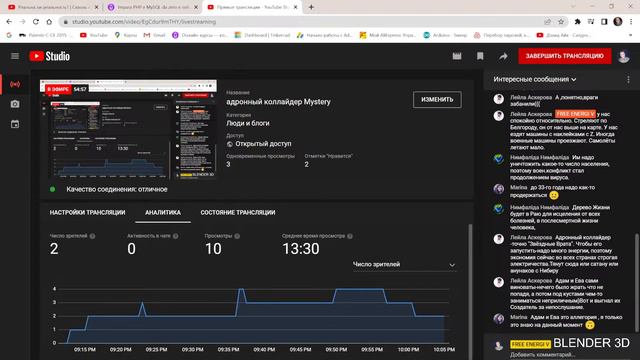640x360 pixels.
Task: Open Карты bookmark in bookmarks bar
Action: tap(126, 35)
